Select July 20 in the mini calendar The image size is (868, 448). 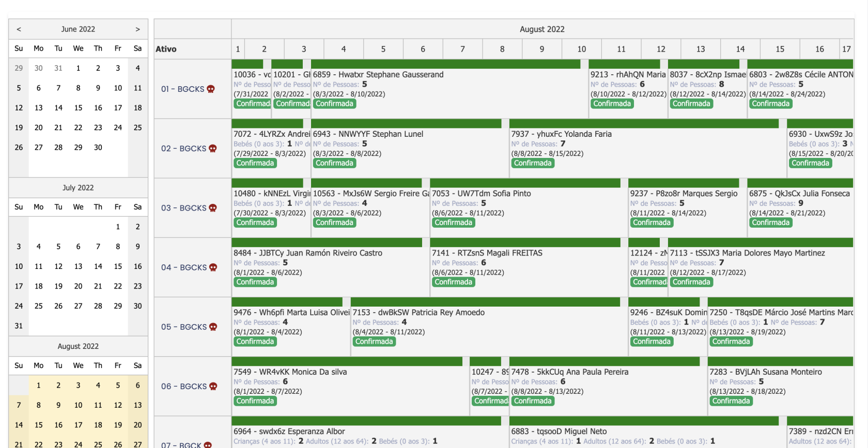click(78, 286)
